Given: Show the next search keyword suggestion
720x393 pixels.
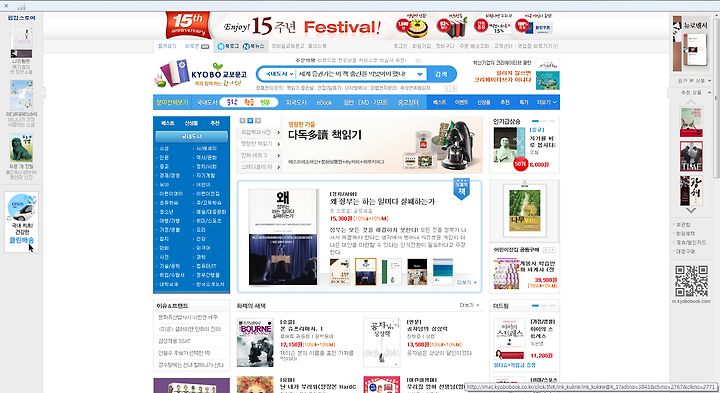Looking at the screenshot, I should click(454, 88).
